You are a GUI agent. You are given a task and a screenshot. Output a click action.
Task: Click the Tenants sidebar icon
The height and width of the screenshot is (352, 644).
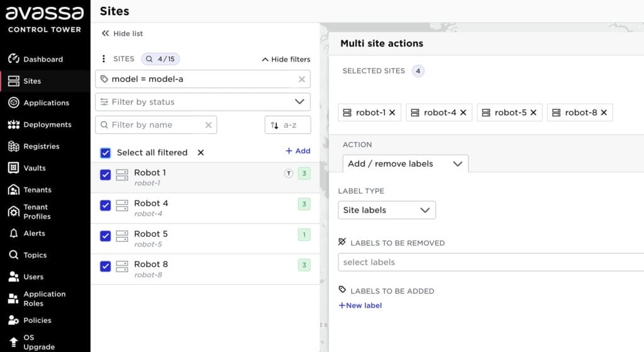14,190
